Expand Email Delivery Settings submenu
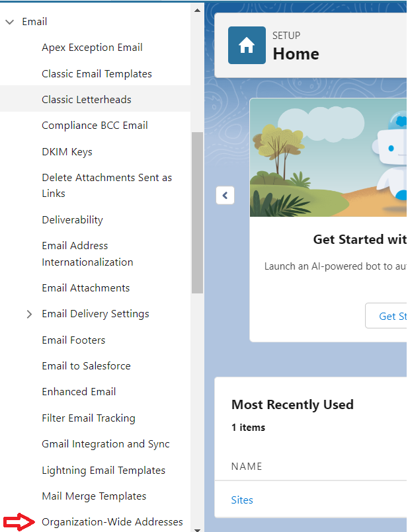This screenshot has height=532, width=408. (x=29, y=314)
